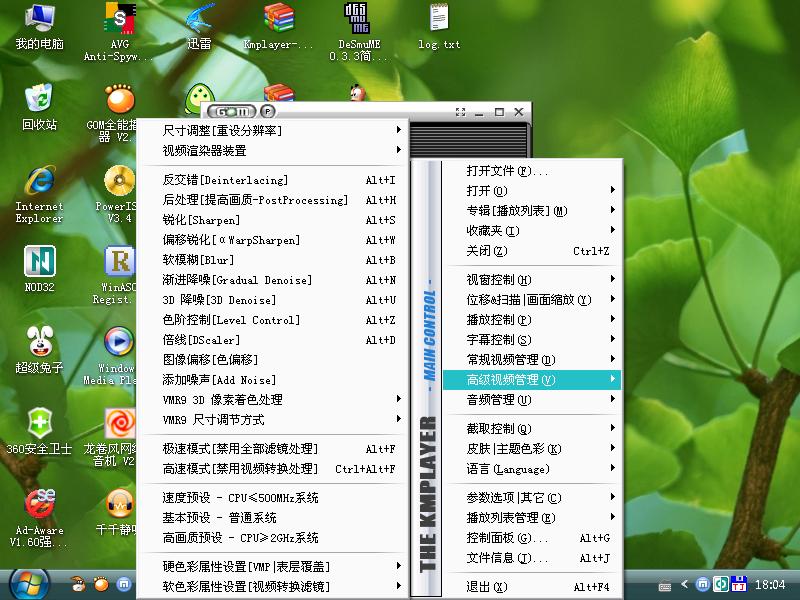Image resolution: width=800 pixels, height=600 pixels.
Task: Expand the 收藏夹 submenu
Action: [x=532, y=231]
